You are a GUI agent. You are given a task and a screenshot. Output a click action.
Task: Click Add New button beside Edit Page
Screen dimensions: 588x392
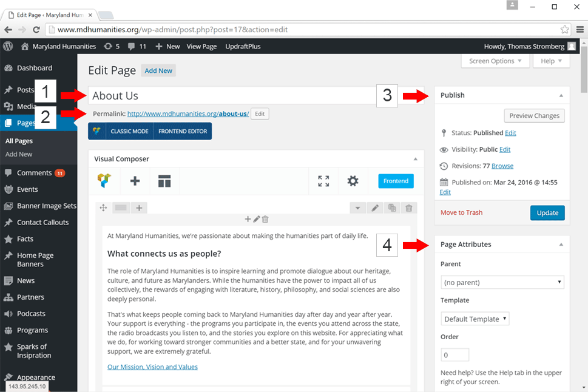click(158, 70)
